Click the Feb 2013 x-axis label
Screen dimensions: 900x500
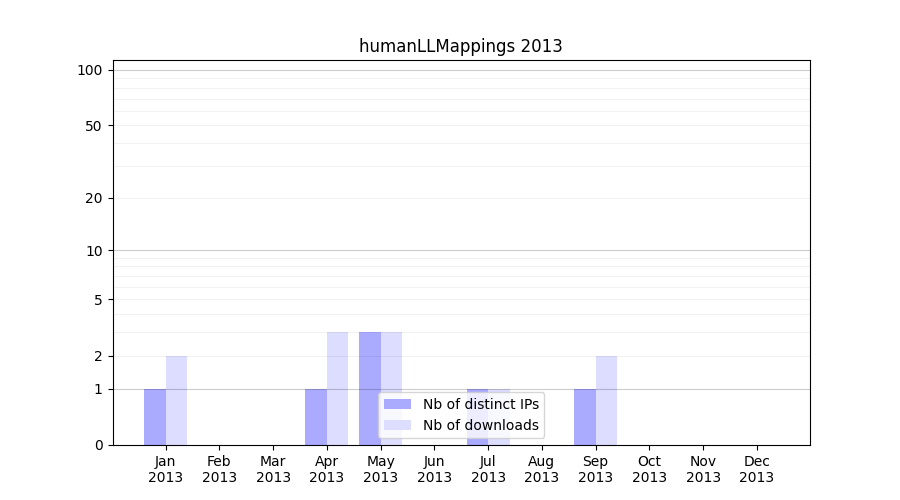point(219,469)
